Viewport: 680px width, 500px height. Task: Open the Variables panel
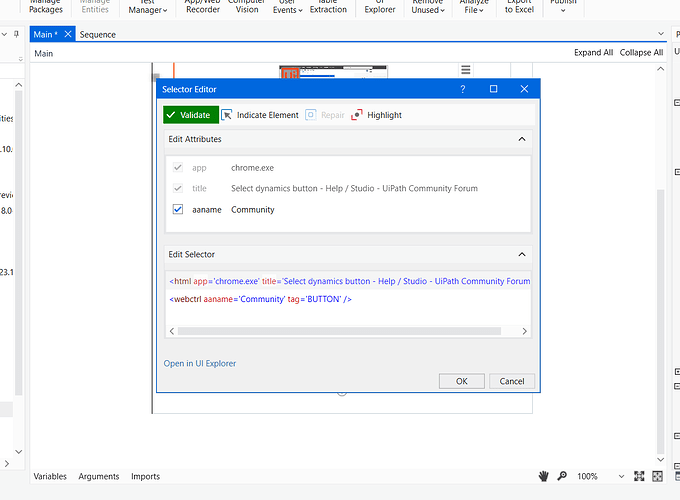[50, 476]
